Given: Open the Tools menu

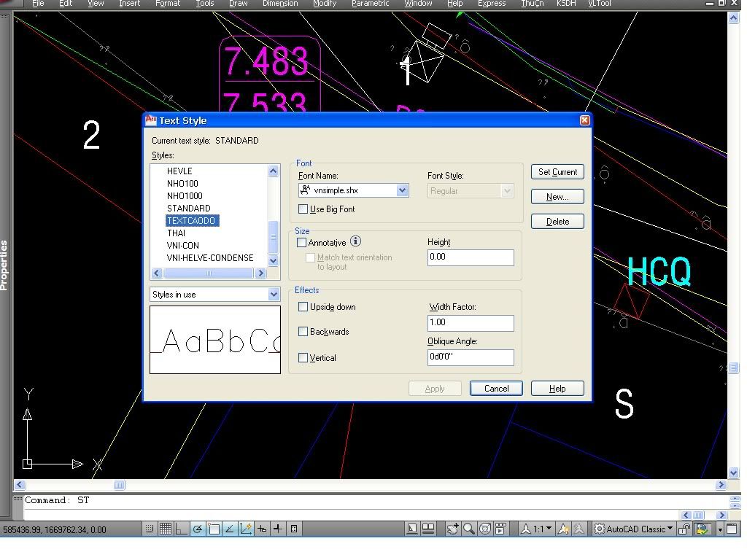Looking at the screenshot, I should (205, 4).
